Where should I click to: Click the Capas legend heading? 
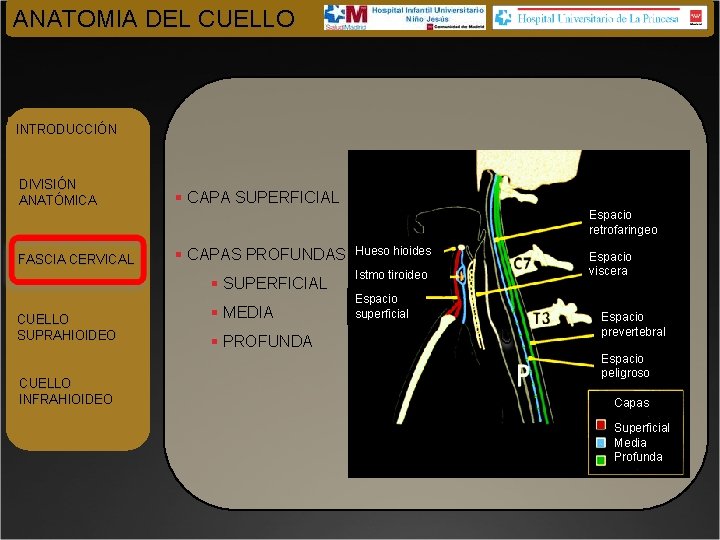(632, 403)
